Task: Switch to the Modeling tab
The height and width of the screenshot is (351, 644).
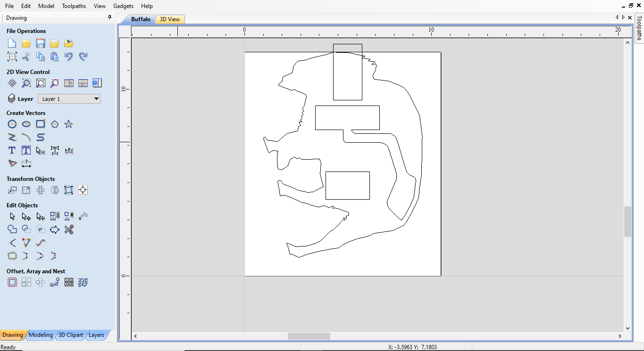Action: click(41, 335)
